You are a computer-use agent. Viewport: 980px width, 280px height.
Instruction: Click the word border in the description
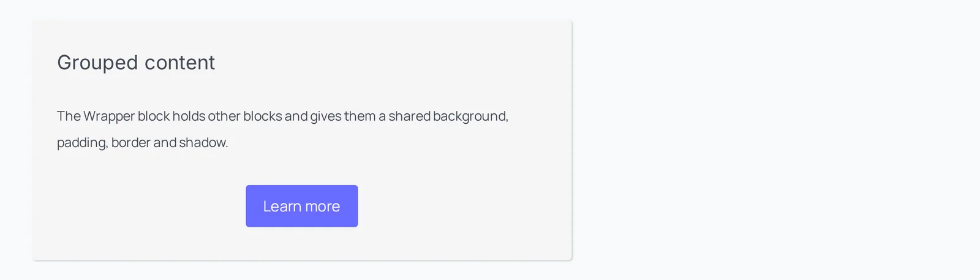pyautogui.click(x=130, y=143)
